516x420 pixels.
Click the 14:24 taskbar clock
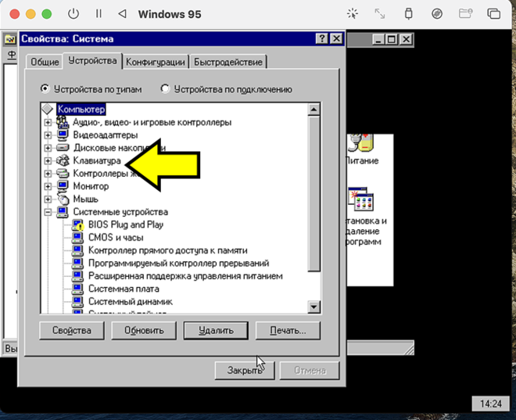pos(491,404)
